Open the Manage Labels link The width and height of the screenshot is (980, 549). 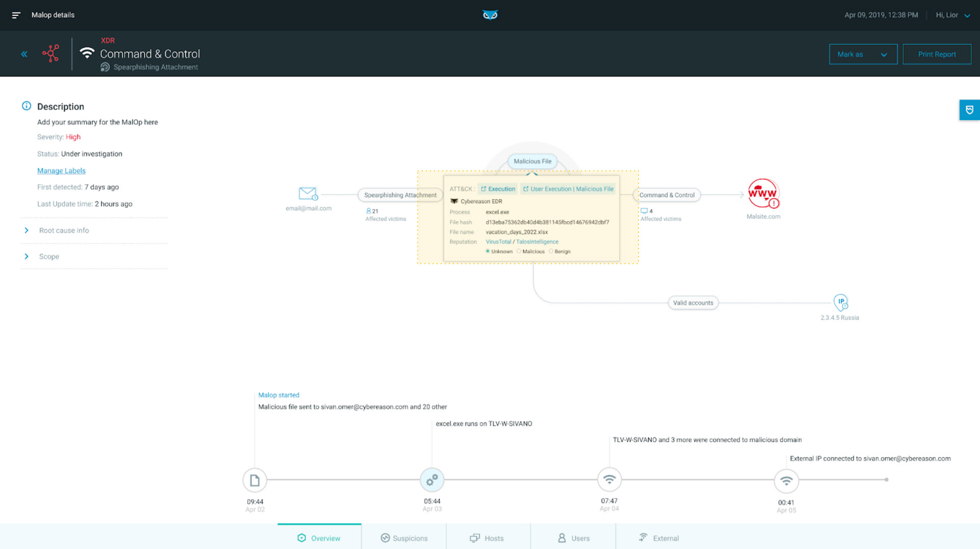pyautogui.click(x=61, y=171)
